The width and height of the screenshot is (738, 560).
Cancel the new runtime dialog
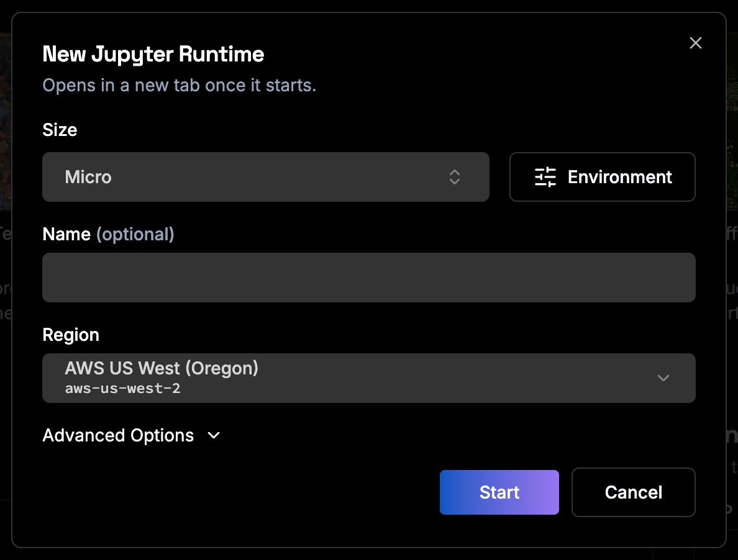[633, 492]
